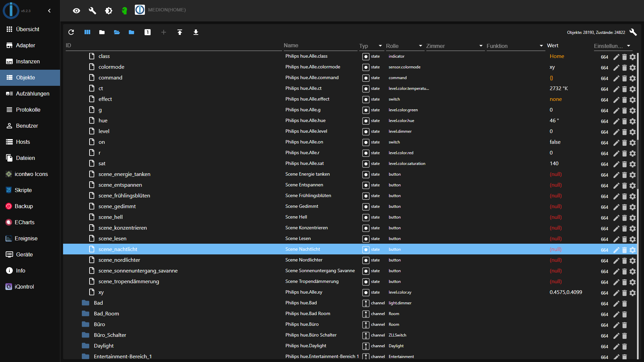The height and width of the screenshot is (362, 644).
Task: Click the level value 0
Action: [x=551, y=131]
